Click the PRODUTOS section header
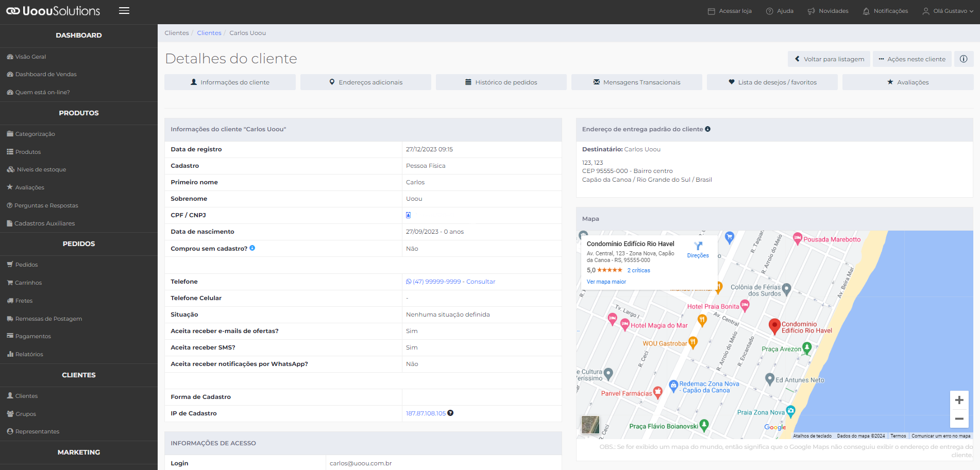Image resolution: width=980 pixels, height=470 pixels. click(x=79, y=113)
